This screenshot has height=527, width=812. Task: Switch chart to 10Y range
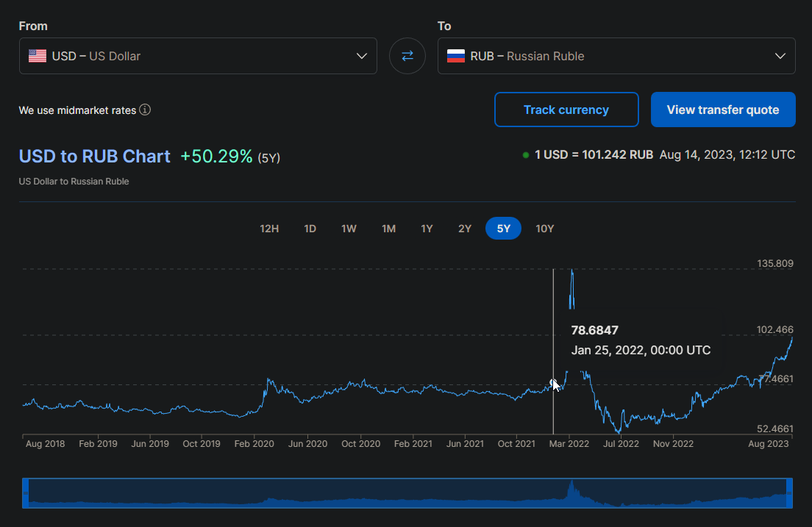click(x=544, y=229)
